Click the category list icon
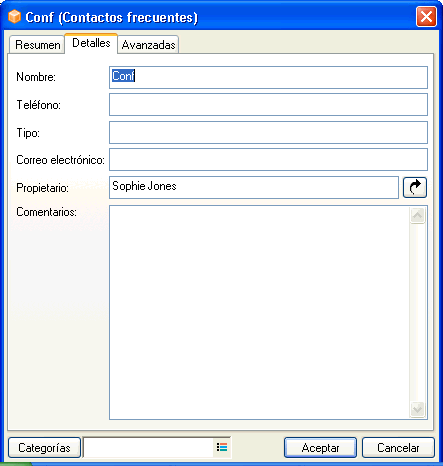Screen dimensions: 443x466 click(x=222, y=447)
